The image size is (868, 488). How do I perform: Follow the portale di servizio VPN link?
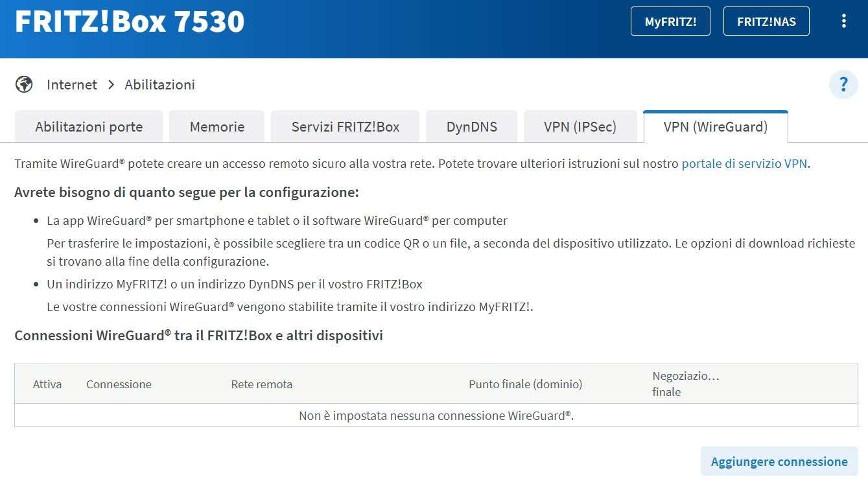coord(744,163)
